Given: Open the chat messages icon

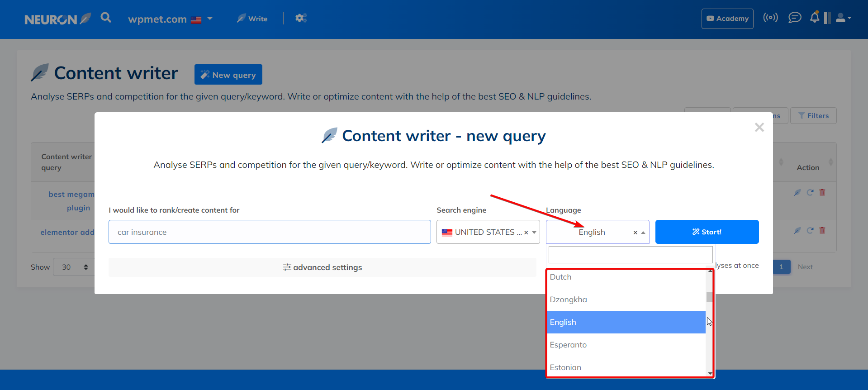Looking at the screenshot, I should [795, 18].
